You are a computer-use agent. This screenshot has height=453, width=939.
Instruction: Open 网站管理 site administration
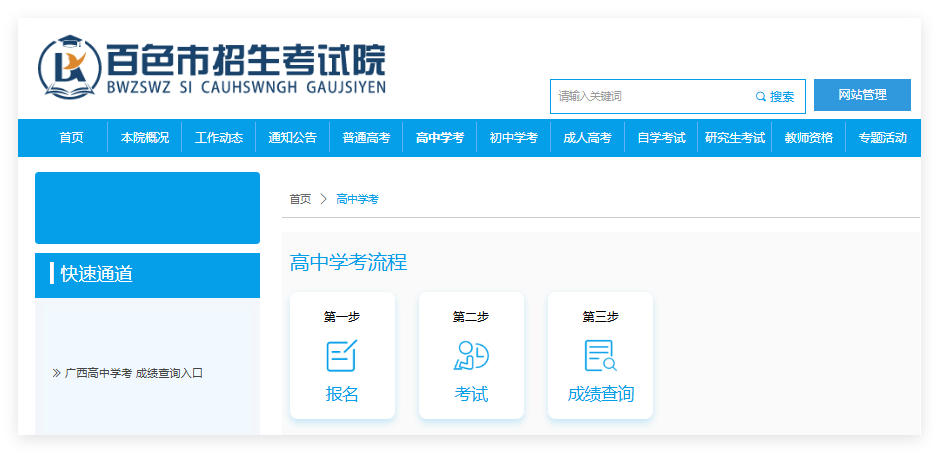(862, 95)
